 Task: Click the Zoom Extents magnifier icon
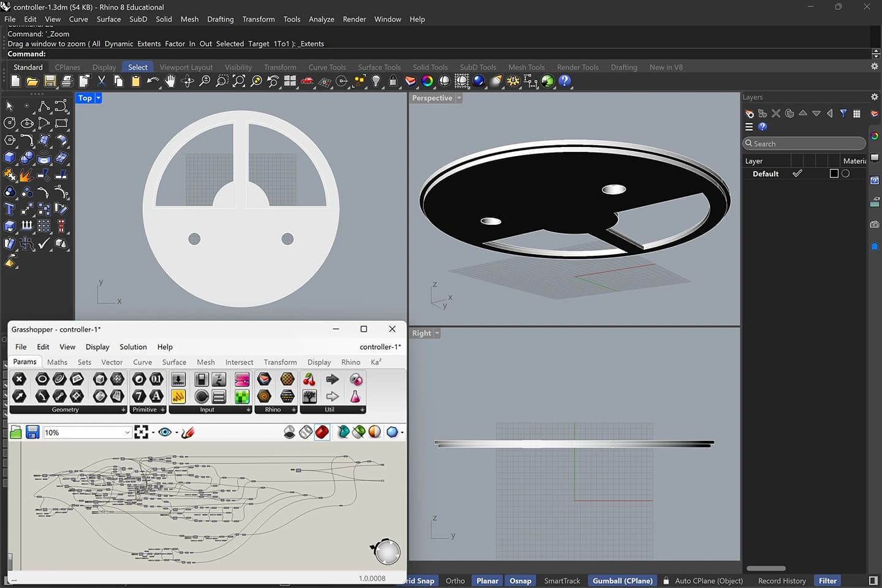click(239, 81)
